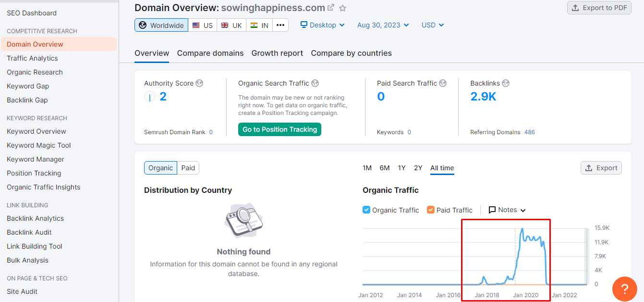Click the Go to Position Tracking button
644x302 pixels.
point(279,129)
